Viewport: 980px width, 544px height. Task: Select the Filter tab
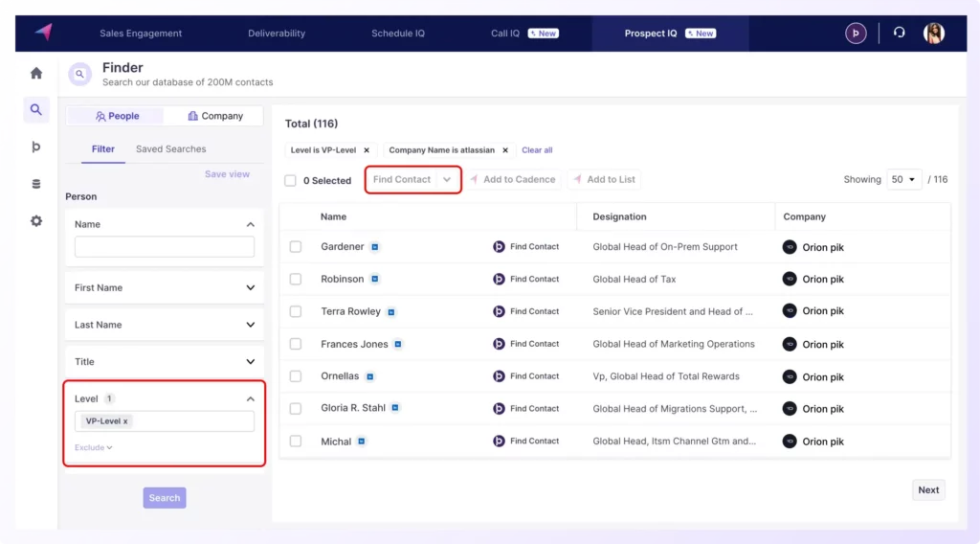click(103, 148)
